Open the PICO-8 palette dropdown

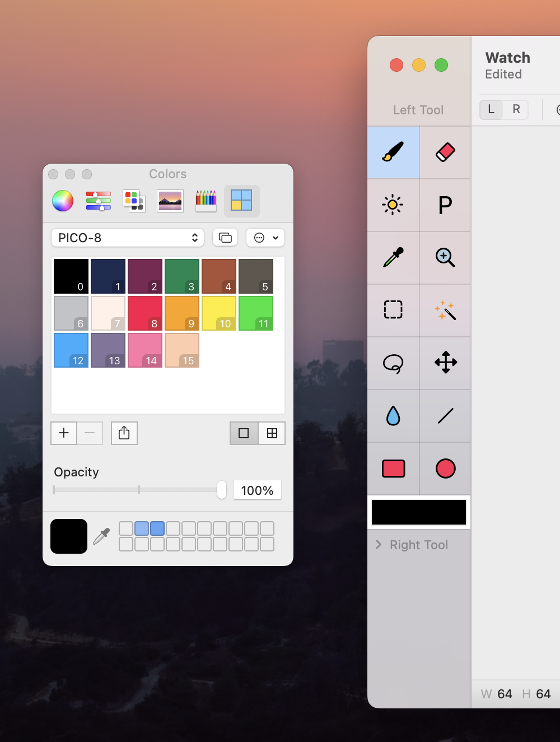pos(129,238)
